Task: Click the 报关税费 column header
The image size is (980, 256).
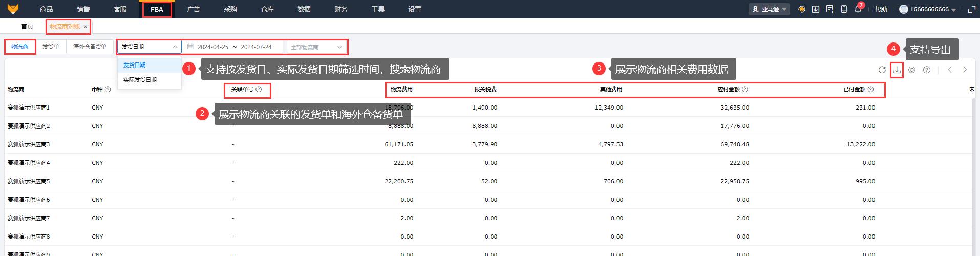Action: [x=485, y=89]
